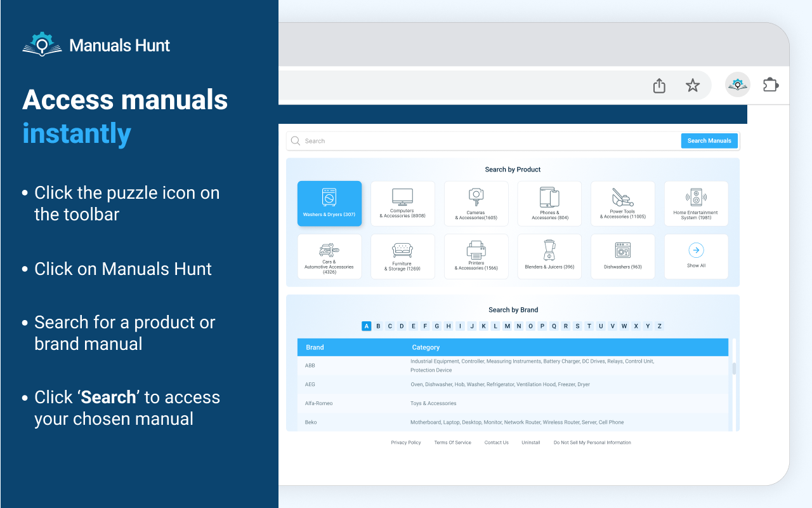Select letter P brand filter

tap(542, 326)
